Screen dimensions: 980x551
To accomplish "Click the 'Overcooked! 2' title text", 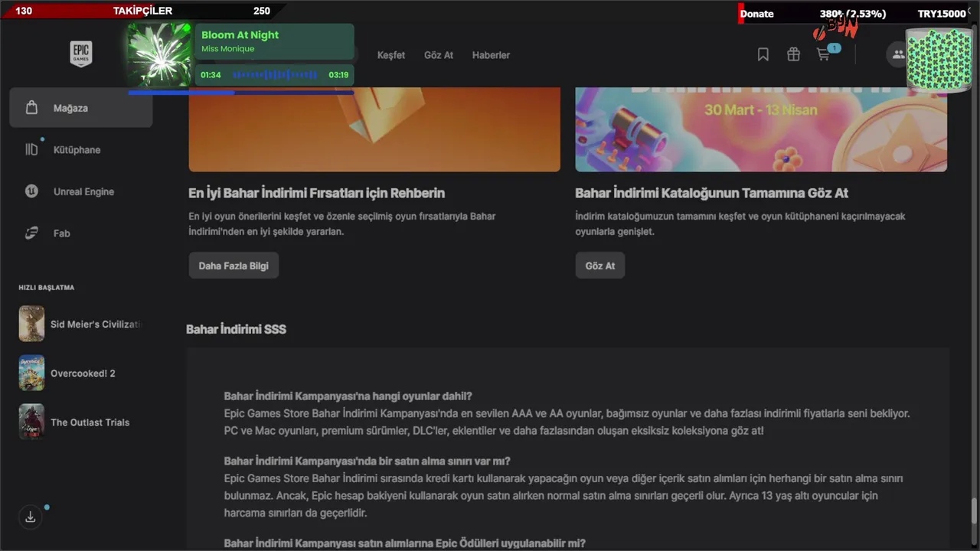I will pos(83,373).
